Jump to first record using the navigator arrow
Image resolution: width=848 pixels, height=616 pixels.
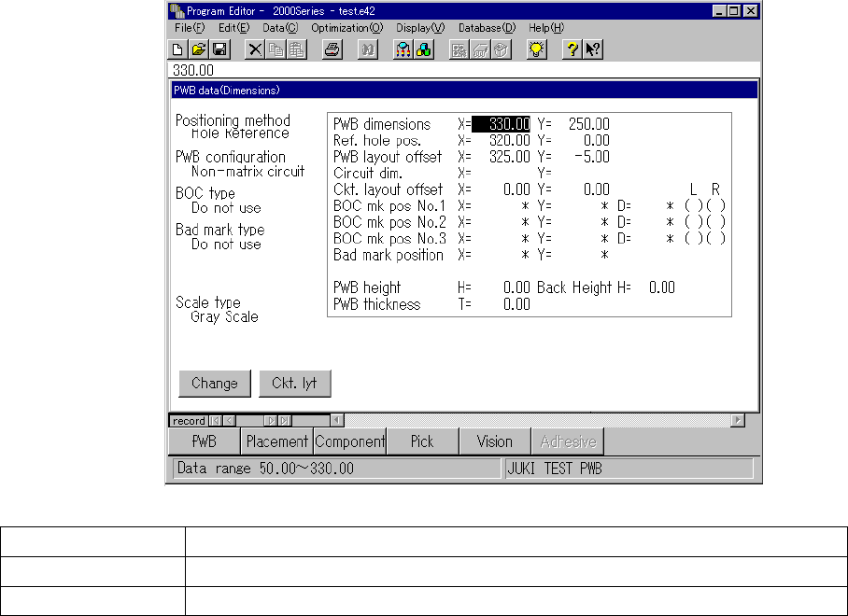216,421
